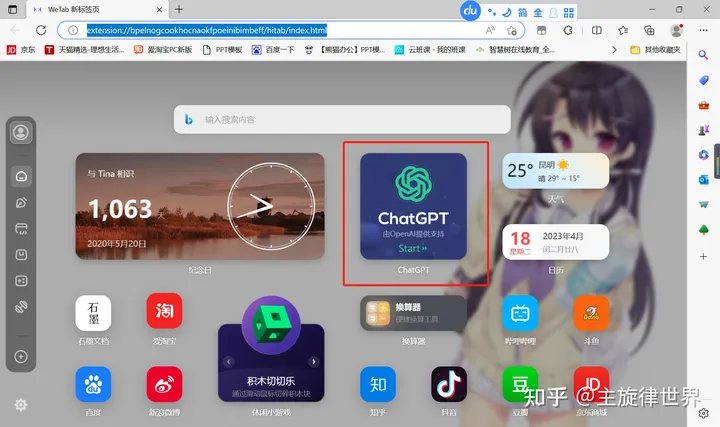Screen dimensions: 720x427
Task: Open the Shimo Docs (石墨文档) icon
Action: tap(93, 313)
